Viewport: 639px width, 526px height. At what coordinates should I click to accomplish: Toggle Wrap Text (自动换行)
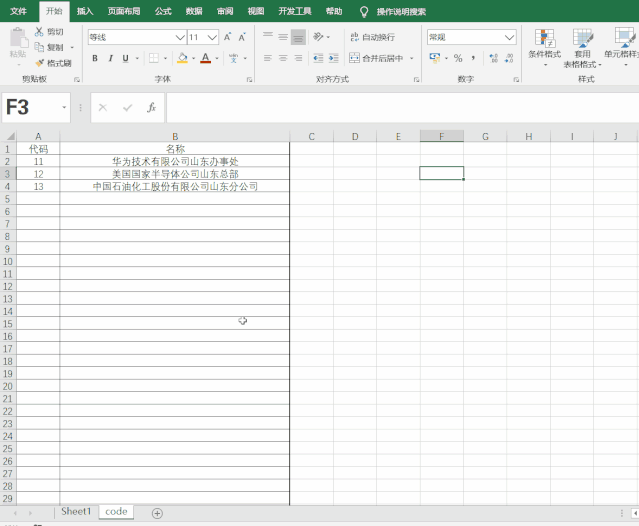(x=372, y=37)
